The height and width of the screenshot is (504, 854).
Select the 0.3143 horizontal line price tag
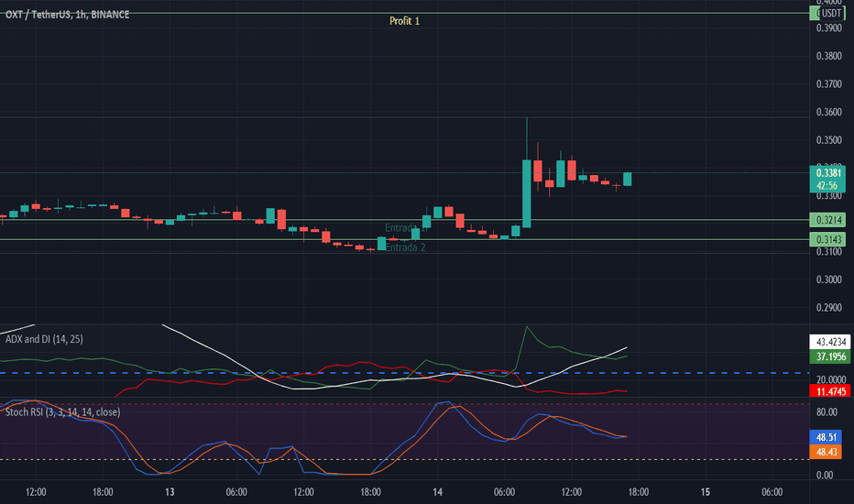[x=827, y=239]
